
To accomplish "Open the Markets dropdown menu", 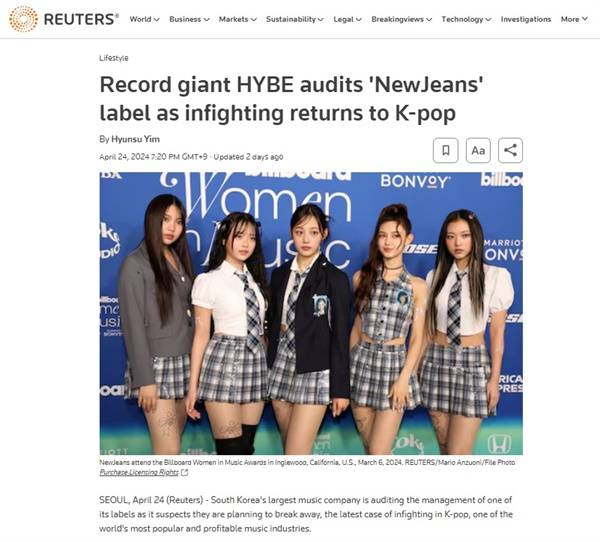I will click(238, 19).
